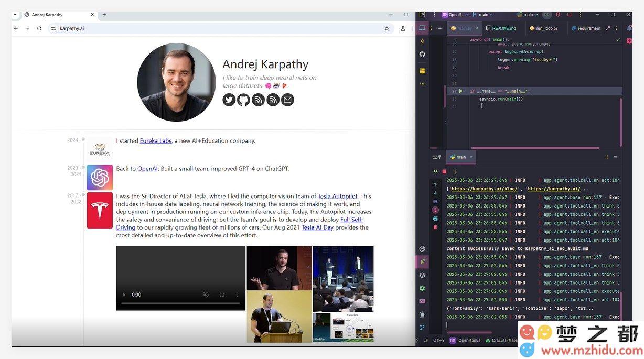The height and width of the screenshot is (359, 644).
Task: Rerun the main configuration in Run panel
Action: [x=435, y=171]
